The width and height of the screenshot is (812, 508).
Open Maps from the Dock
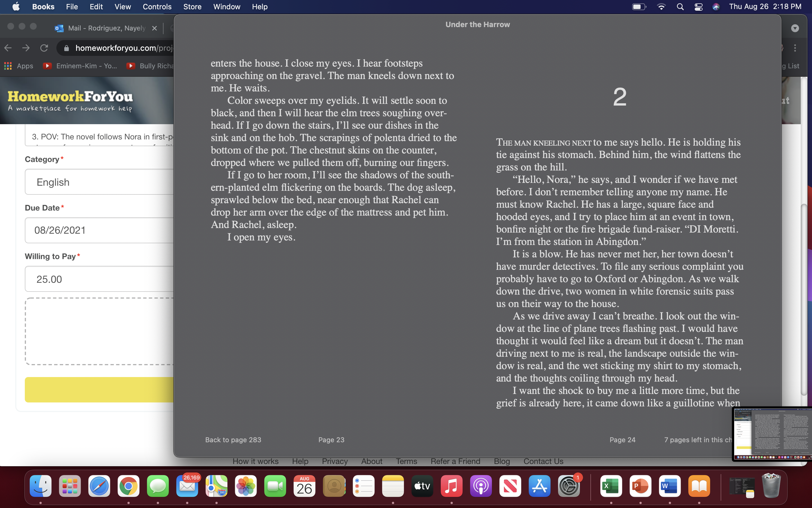[x=217, y=486]
